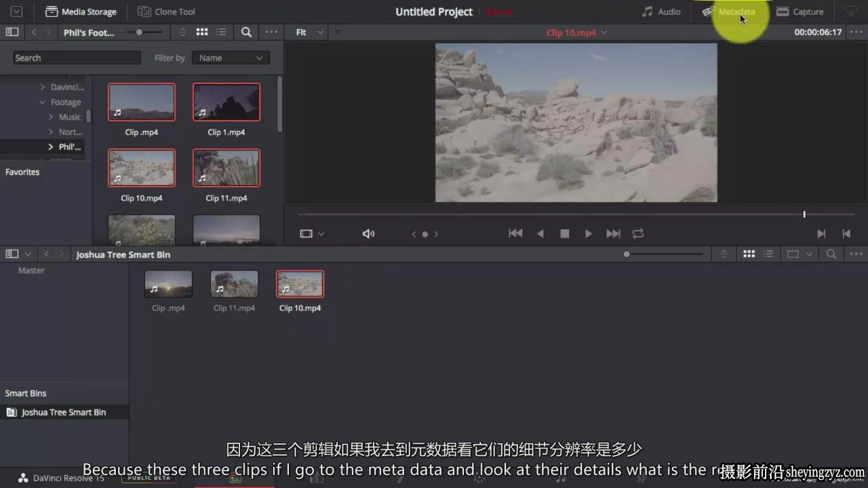
Task: Open the Clip 10.mp4 viewer clip dropdown
Action: coord(577,32)
